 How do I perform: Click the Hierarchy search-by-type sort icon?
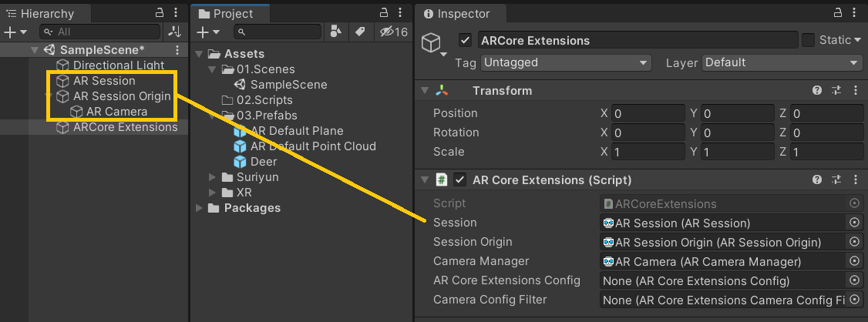(x=174, y=32)
